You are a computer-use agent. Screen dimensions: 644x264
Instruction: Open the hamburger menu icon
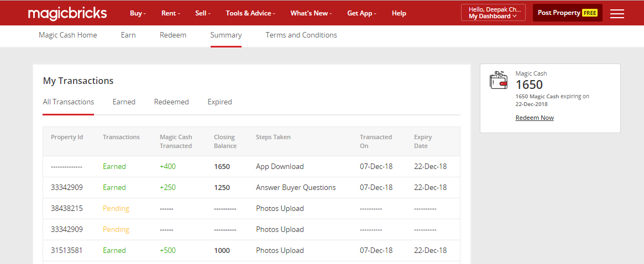617,13
